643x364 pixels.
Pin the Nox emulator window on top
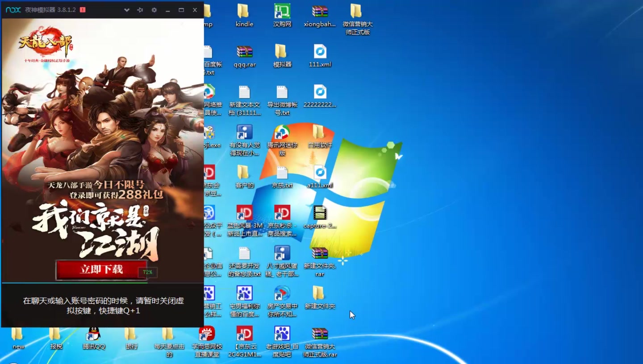[x=140, y=10]
